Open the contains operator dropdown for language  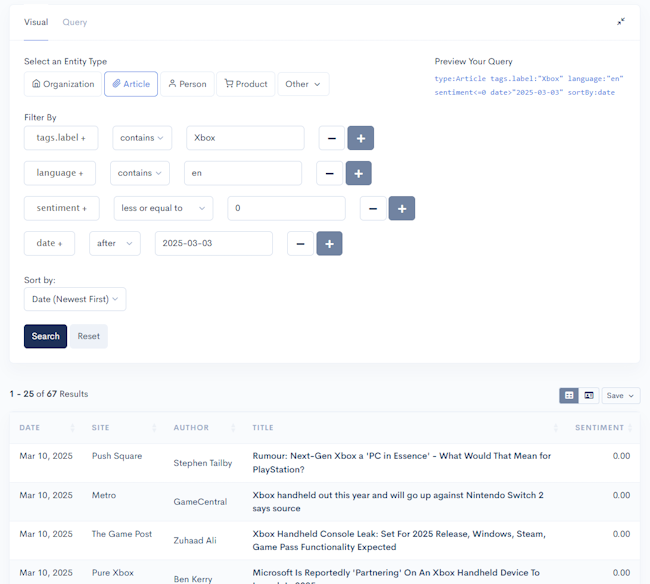click(x=140, y=173)
